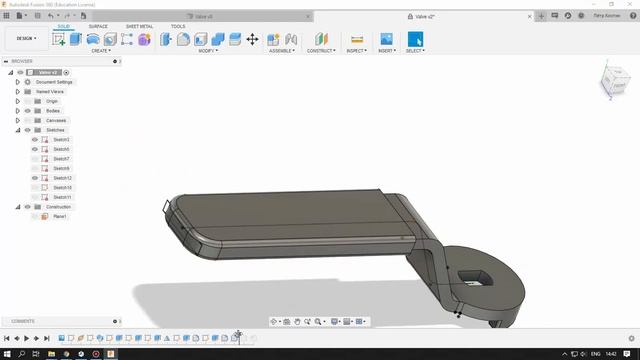Screen dimensions: 640x360
Task: Show Sketch7 via its visibility toggle
Action: [x=35, y=159]
